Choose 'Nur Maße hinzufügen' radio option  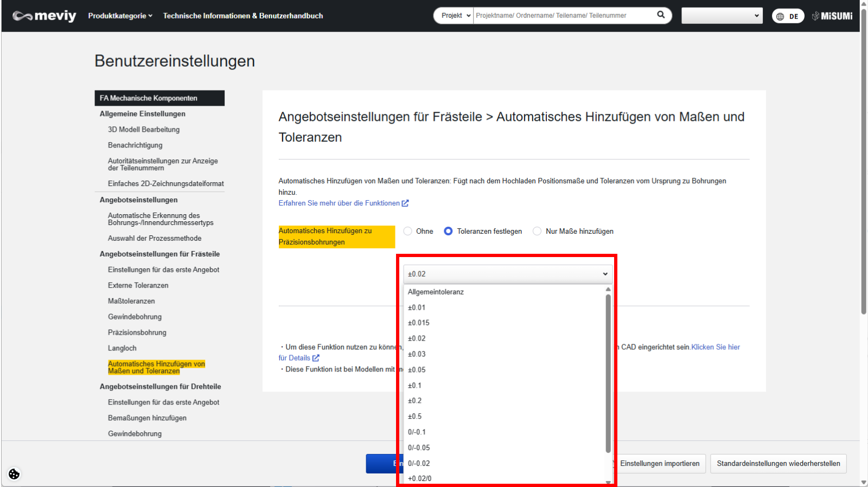coord(537,231)
